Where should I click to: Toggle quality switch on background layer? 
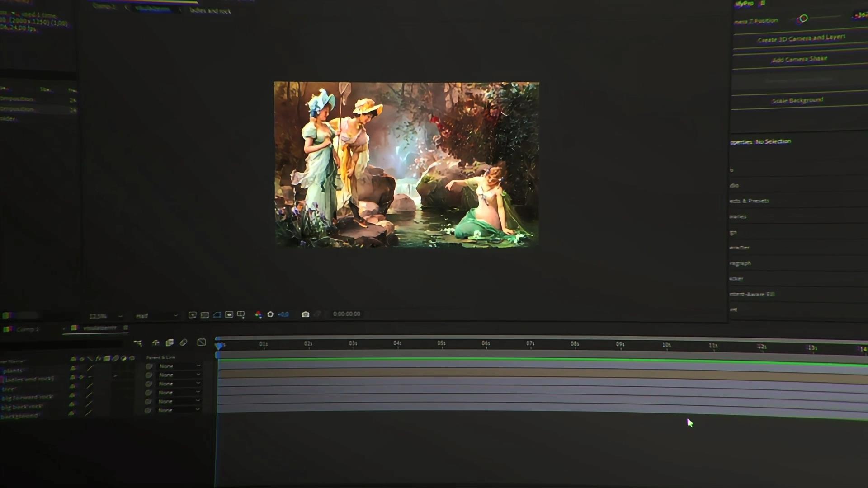(88, 413)
